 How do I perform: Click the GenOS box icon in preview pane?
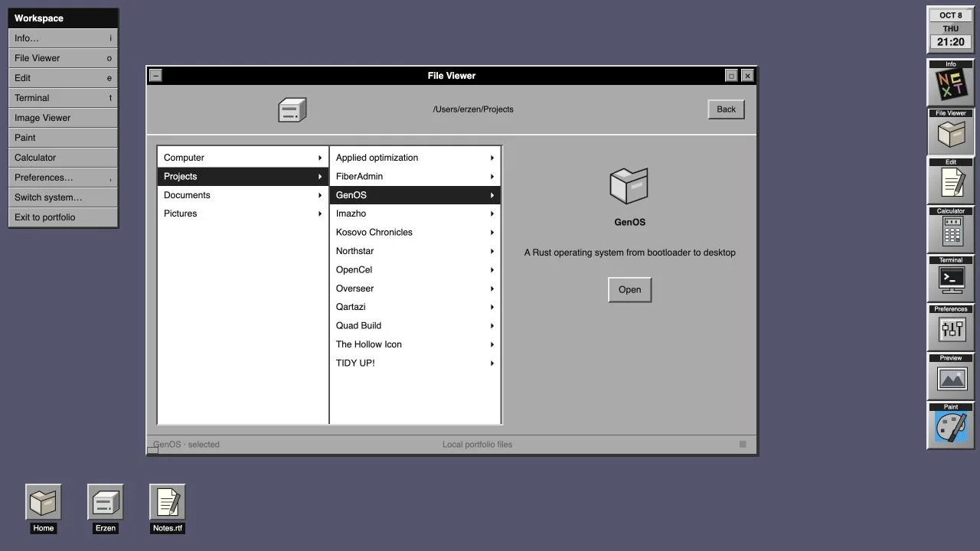[629, 186]
